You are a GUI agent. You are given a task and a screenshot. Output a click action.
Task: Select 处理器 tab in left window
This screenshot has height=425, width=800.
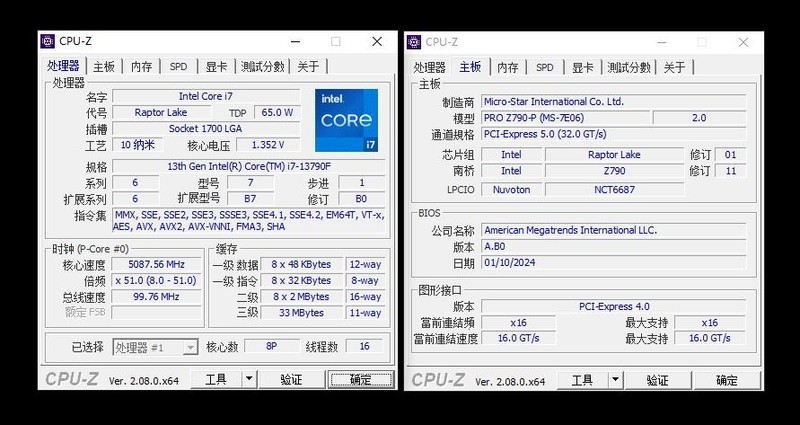[63, 65]
